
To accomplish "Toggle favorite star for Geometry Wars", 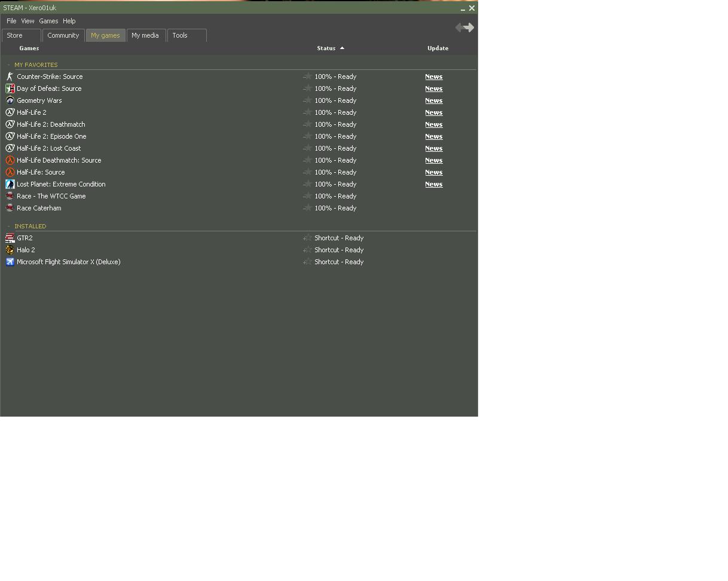I will [307, 100].
